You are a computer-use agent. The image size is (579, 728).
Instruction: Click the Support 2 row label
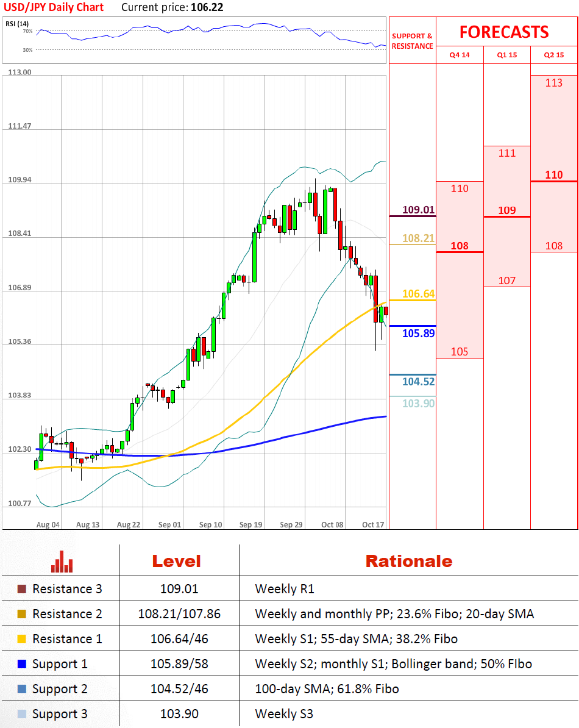(60, 690)
